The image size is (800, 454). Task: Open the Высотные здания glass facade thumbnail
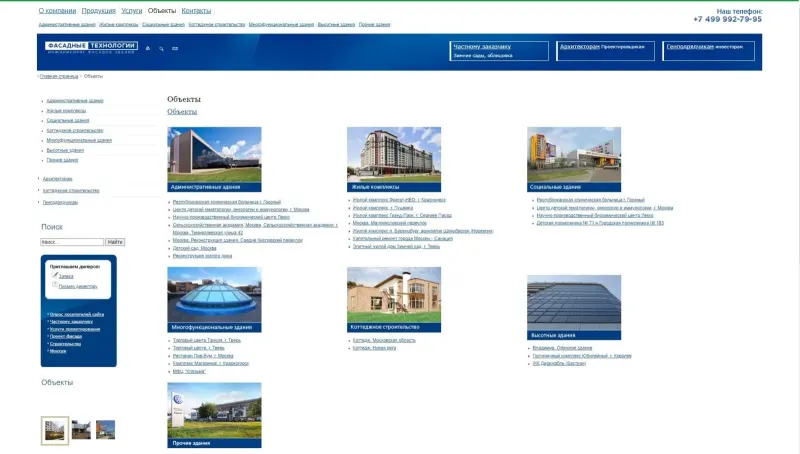pos(574,308)
